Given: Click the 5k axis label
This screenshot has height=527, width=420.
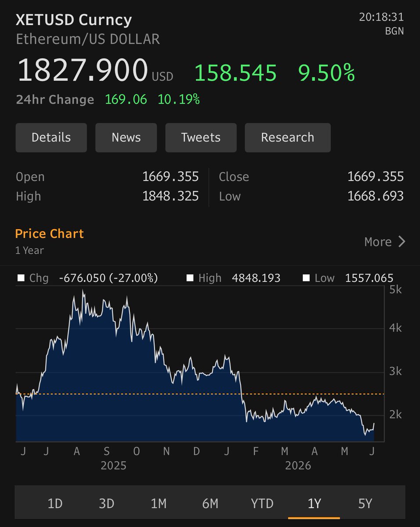Looking at the screenshot, I should tap(395, 289).
